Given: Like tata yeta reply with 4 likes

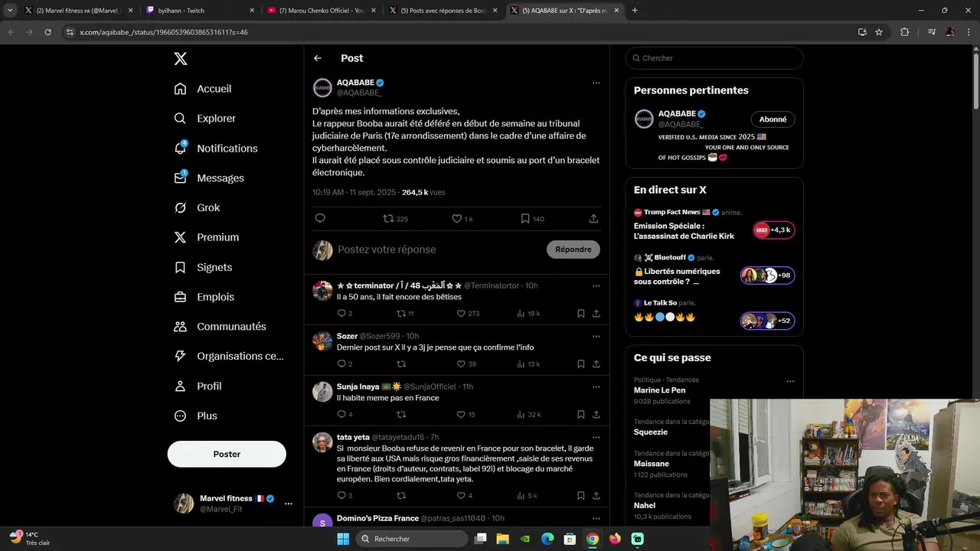Looking at the screenshot, I should click(465, 496).
